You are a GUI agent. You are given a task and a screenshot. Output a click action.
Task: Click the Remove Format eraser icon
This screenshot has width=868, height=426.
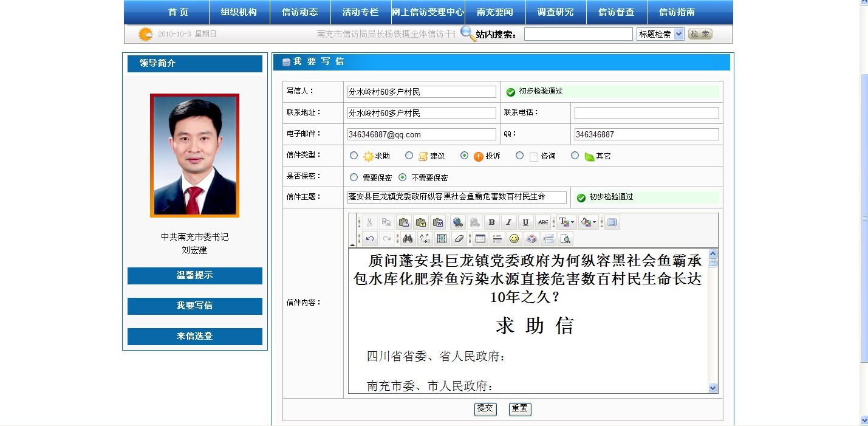point(459,238)
